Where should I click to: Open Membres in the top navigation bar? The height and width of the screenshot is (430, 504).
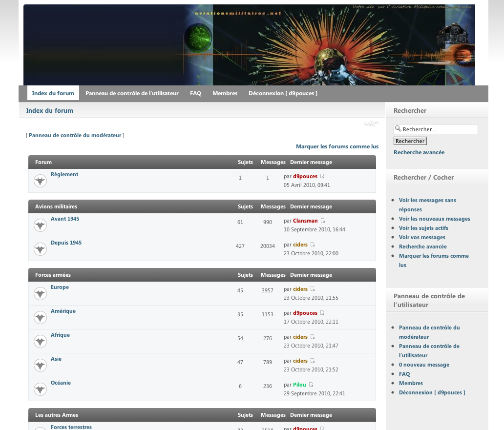coord(225,93)
